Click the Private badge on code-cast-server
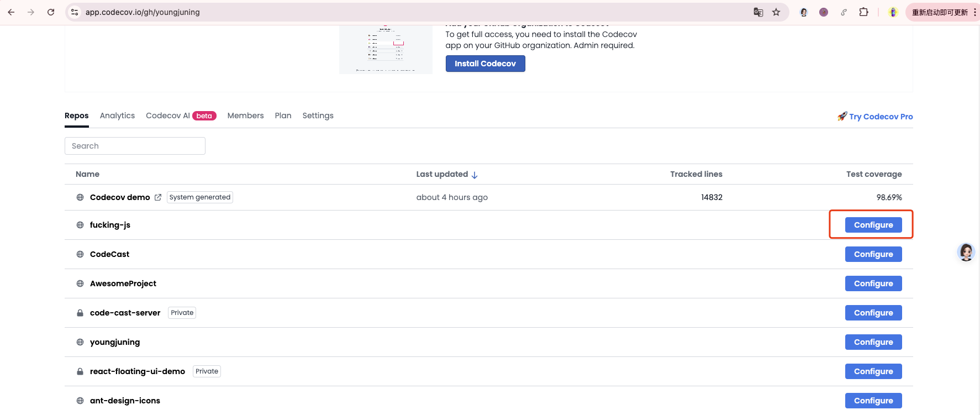 [182, 313]
